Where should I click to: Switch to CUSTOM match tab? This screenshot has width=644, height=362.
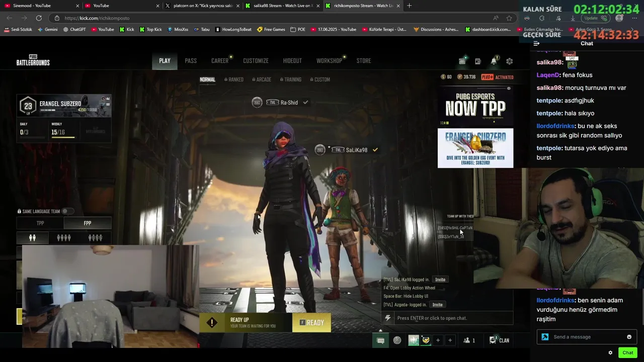point(320,79)
